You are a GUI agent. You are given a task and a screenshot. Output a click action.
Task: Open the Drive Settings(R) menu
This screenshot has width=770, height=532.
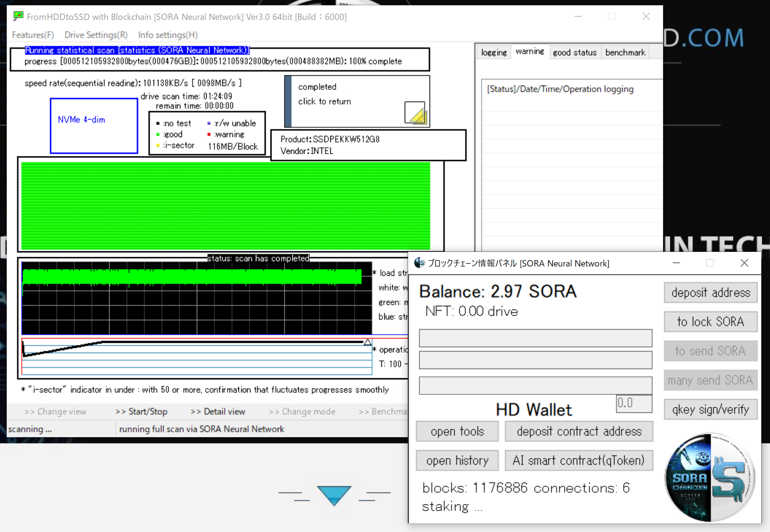click(96, 35)
